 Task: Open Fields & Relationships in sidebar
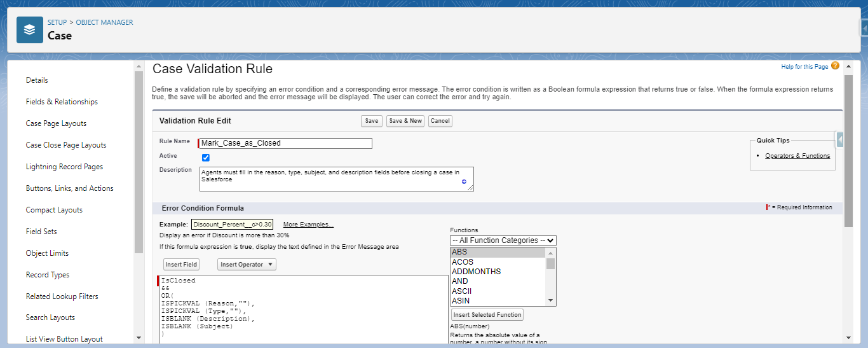coord(62,102)
